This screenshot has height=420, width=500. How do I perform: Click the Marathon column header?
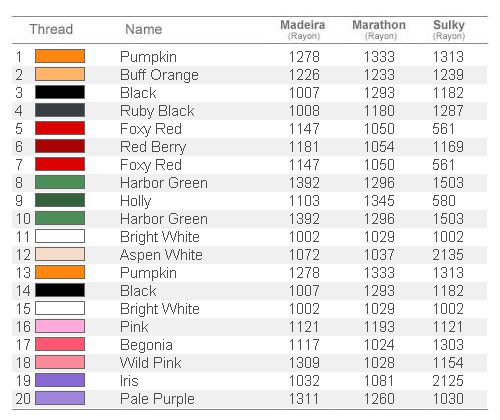tap(379, 30)
